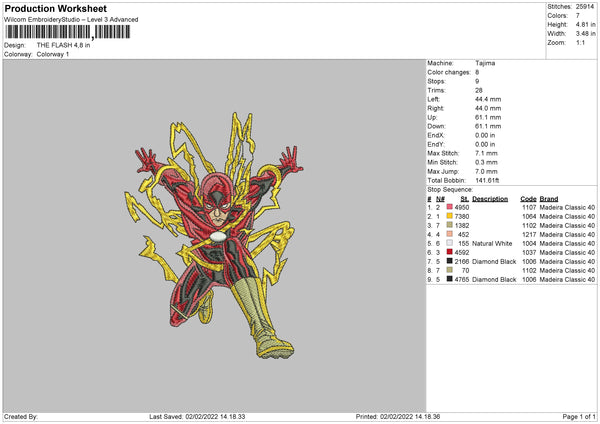
Task: Select the Zoom value 1:1
Action: click(580, 42)
